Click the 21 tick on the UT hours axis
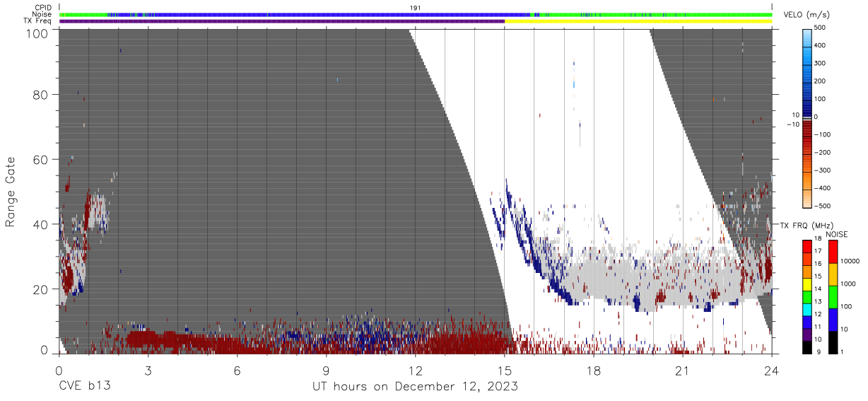This screenshot has height=401, width=868. (682, 371)
